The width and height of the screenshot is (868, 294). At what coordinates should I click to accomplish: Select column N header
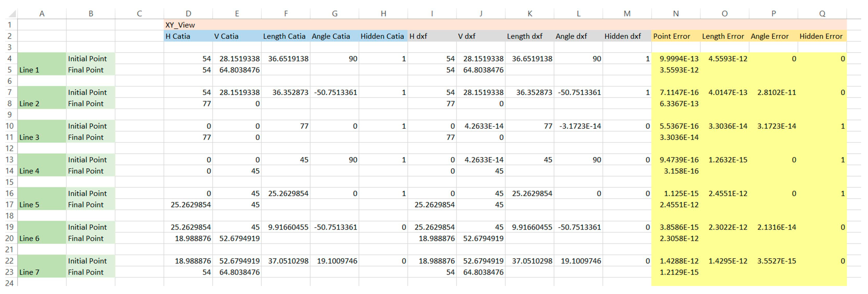click(x=676, y=14)
